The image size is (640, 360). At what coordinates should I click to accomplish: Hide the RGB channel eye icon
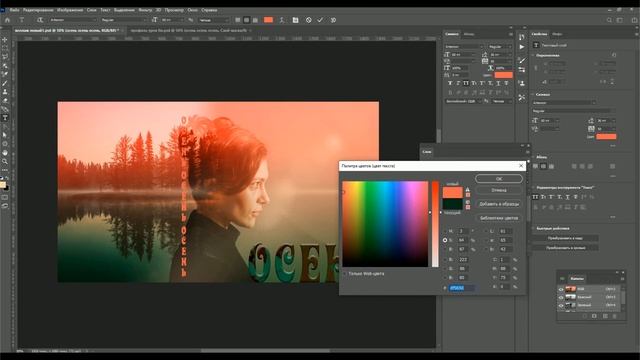561,289
